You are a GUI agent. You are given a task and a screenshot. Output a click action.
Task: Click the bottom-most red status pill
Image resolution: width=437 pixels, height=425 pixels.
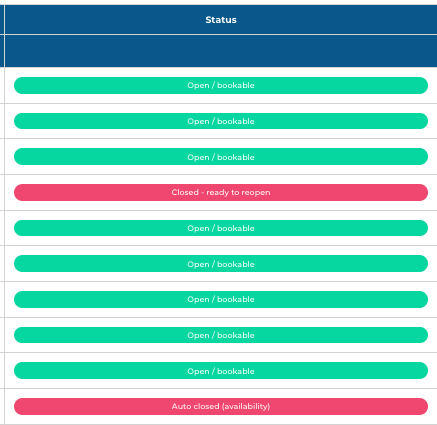[x=221, y=406]
